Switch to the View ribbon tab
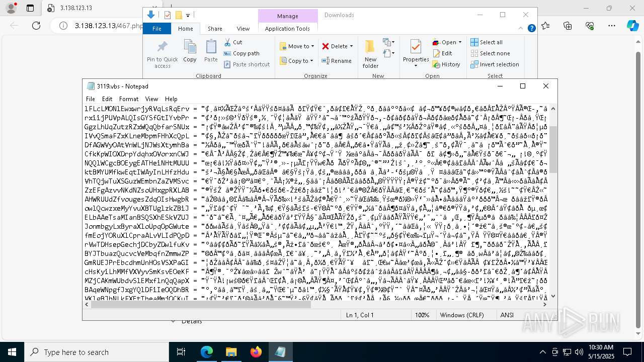Viewport: 644px width, 362px height. pyautogui.click(x=243, y=29)
